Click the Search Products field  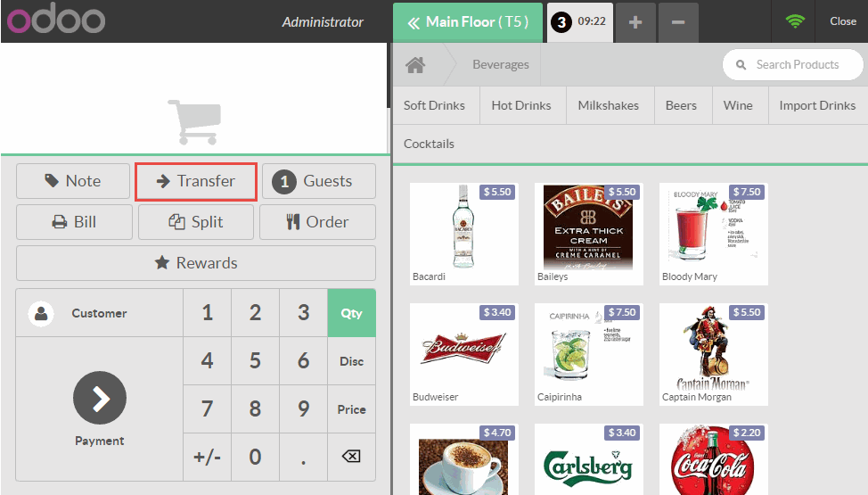[x=792, y=65]
